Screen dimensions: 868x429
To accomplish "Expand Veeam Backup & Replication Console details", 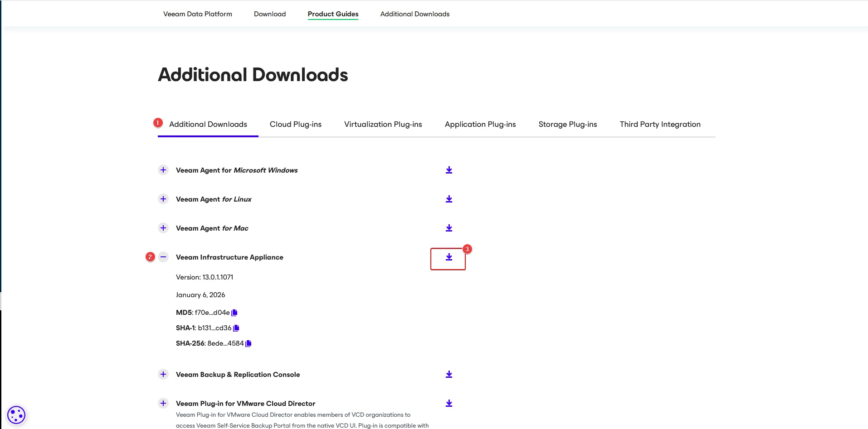I will point(163,374).
